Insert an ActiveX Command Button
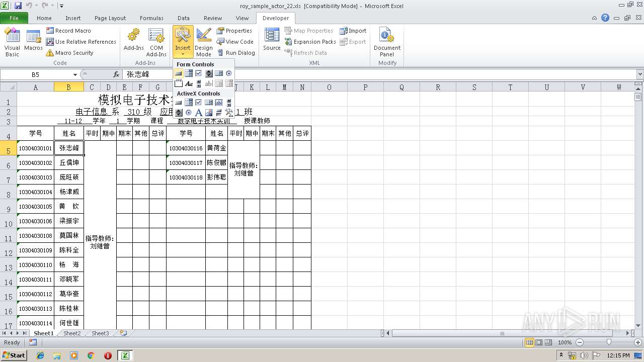Screen dimensions: 644x362 (x=179, y=103)
